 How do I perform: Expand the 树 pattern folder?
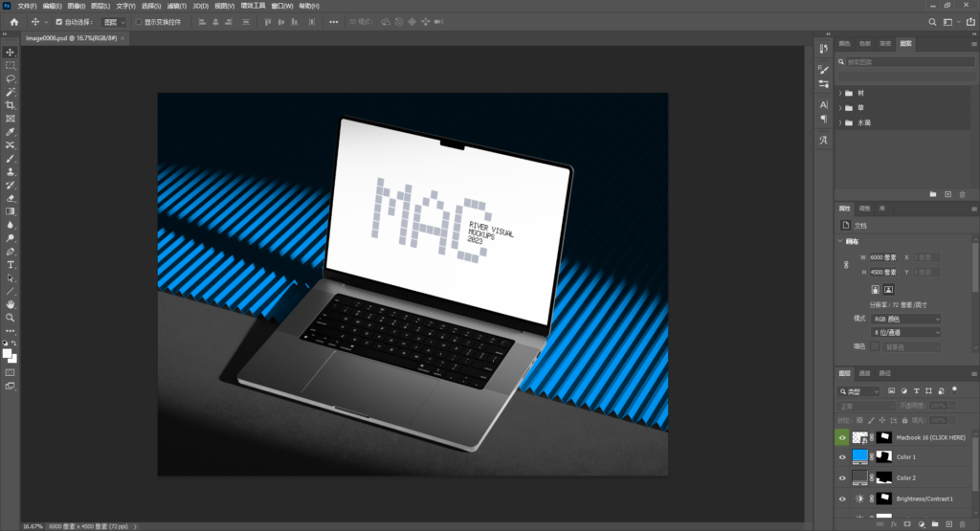pyautogui.click(x=840, y=93)
